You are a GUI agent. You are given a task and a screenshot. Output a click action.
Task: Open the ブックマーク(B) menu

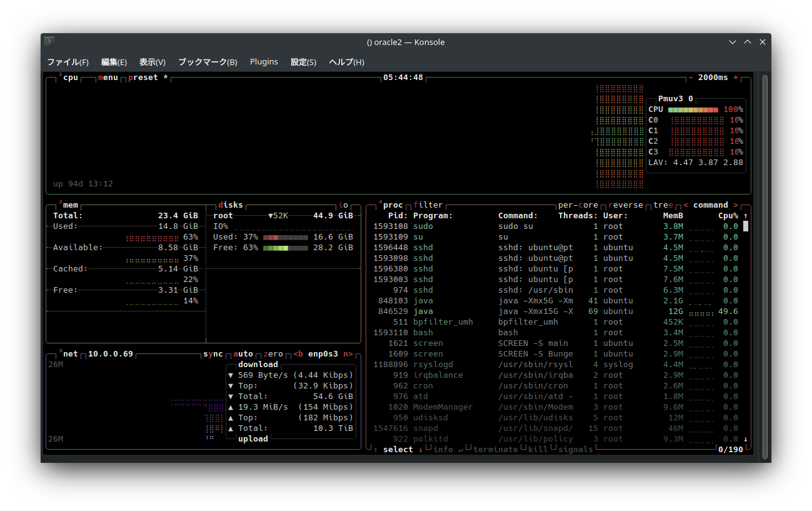point(208,62)
